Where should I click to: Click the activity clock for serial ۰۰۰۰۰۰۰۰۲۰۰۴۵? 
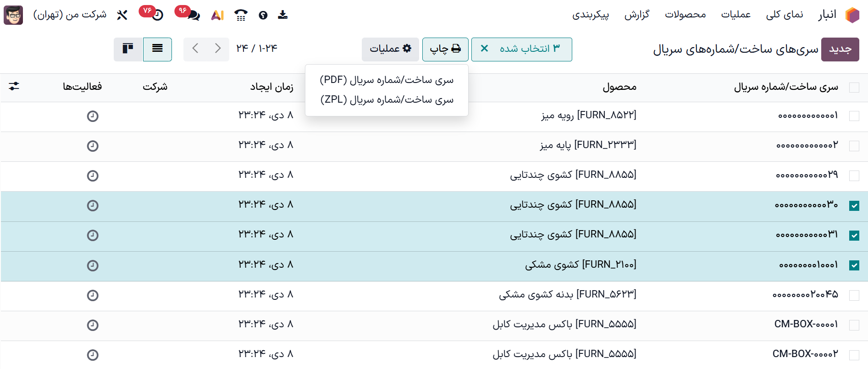tap(93, 295)
